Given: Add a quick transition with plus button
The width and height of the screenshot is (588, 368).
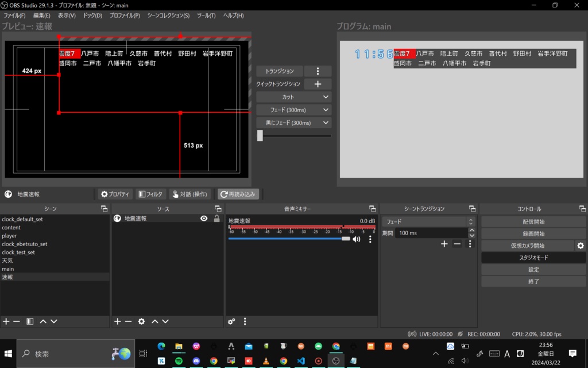Looking at the screenshot, I should click(x=318, y=84).
